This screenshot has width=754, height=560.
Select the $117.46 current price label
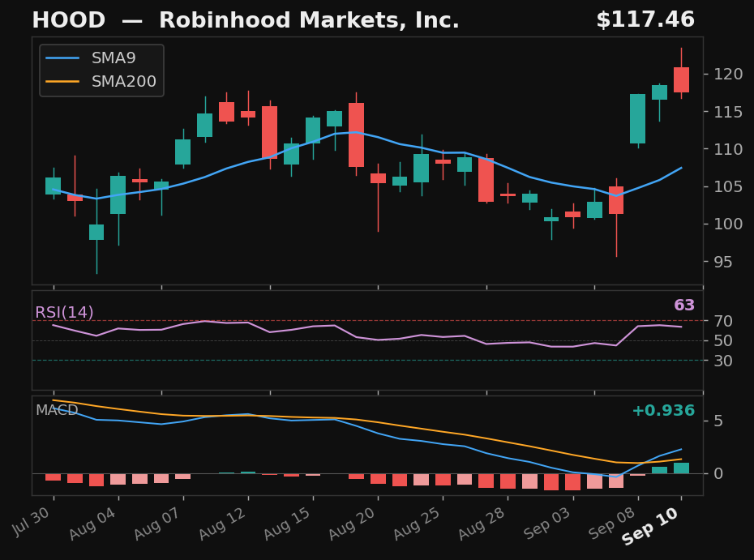click(x=645, y=20)
